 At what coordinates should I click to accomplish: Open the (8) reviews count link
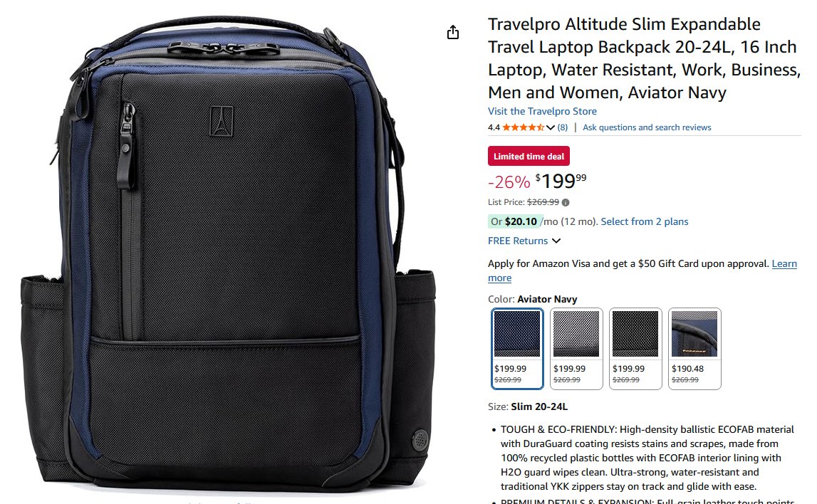pyautogui.click(x=562, y=127)
